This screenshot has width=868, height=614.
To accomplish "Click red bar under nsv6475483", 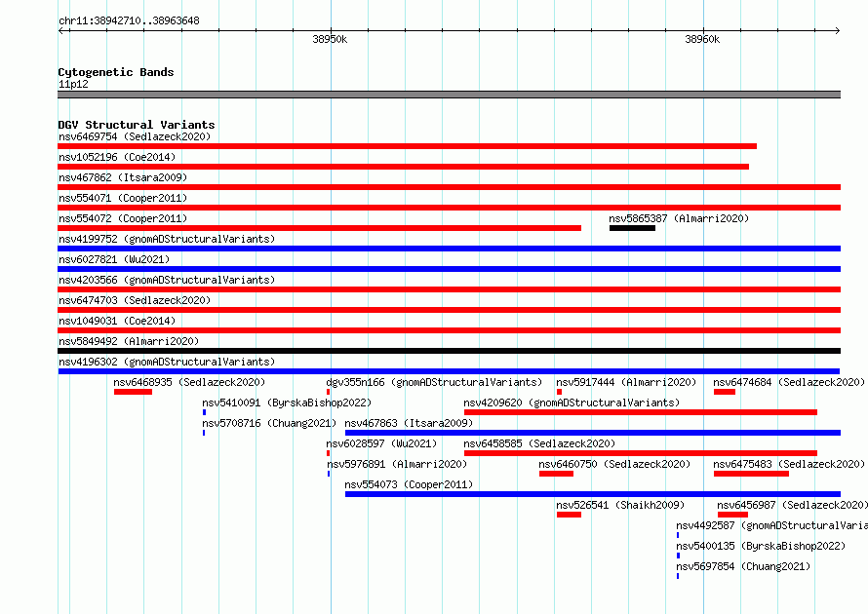I will pyautogui.click(x=751, y=474).
